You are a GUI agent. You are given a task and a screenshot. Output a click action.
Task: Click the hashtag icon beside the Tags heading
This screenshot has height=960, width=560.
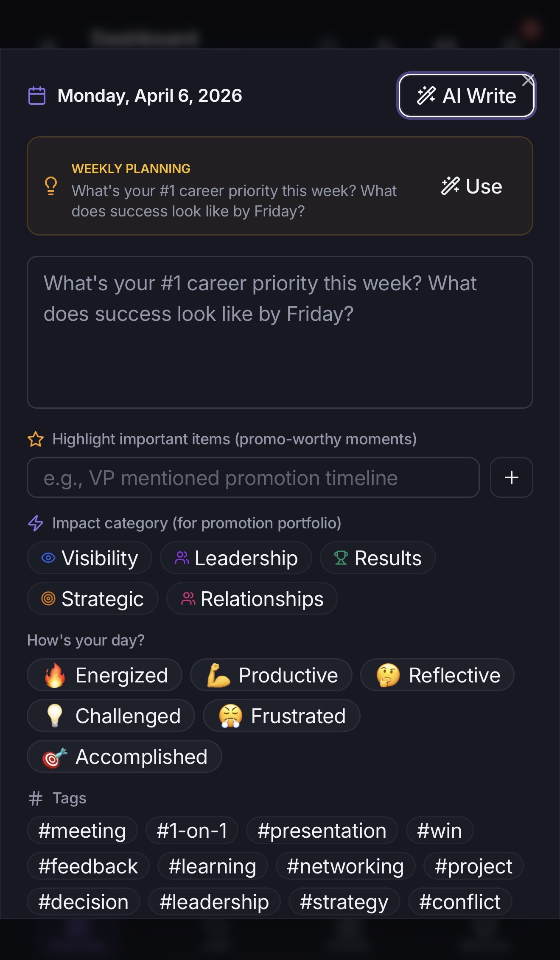tap(36, 798)
